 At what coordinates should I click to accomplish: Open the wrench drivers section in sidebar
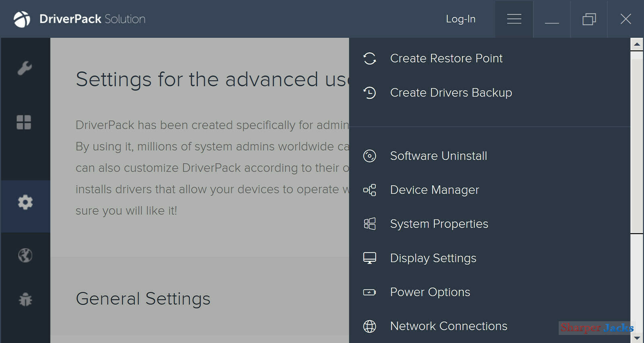(x=25, y=68)
